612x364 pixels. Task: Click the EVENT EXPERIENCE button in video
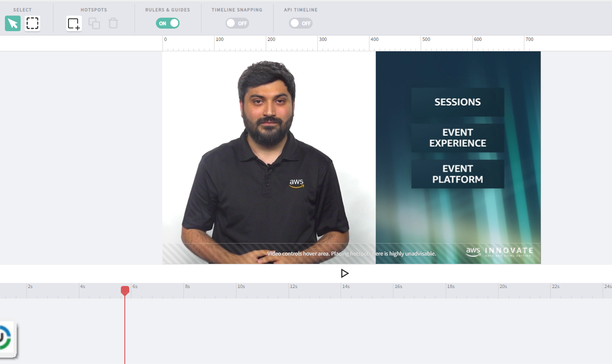tap(458, 138)
